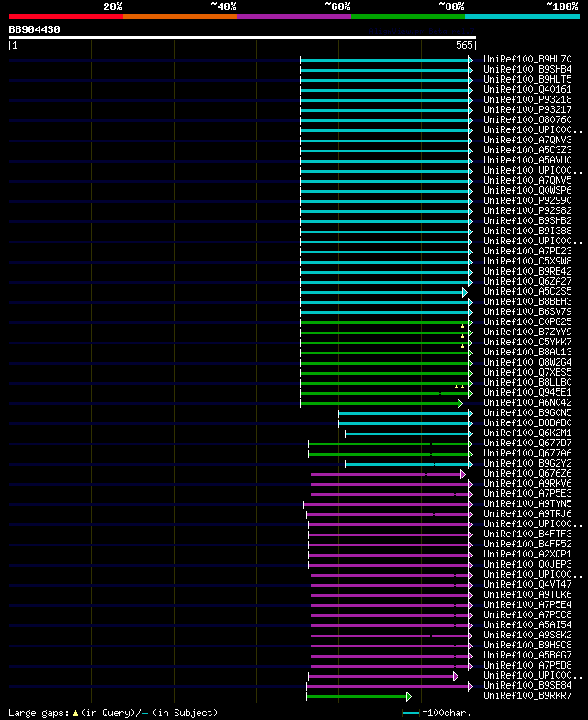
Task: Click hit label UniRef100_B6SV79
Action: point(527,312)
